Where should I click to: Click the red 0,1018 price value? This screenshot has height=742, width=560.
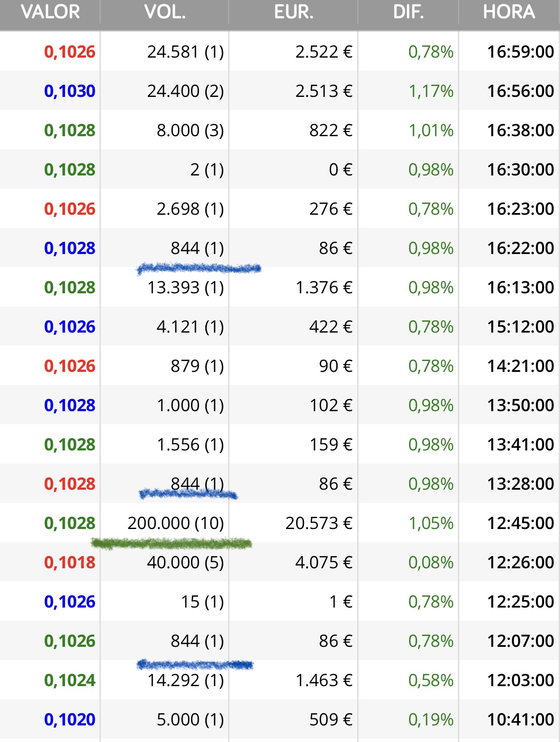70,563
